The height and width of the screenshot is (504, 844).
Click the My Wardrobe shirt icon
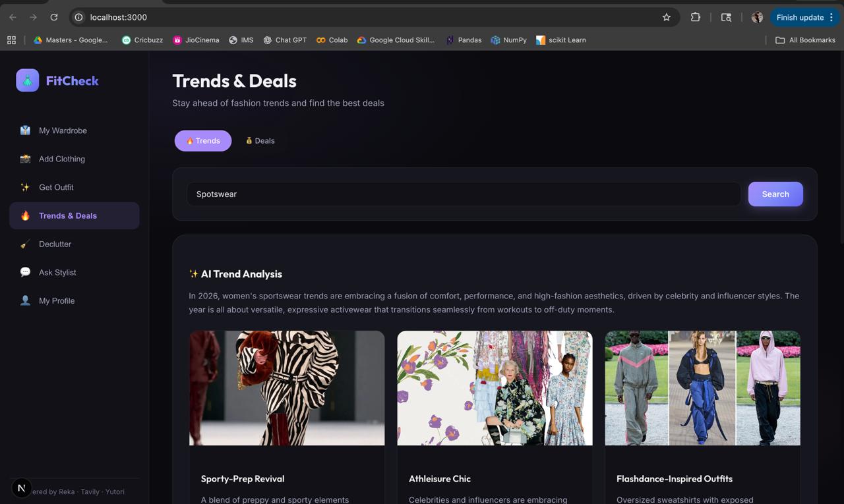pyautogui.click(x=25, y=130)
